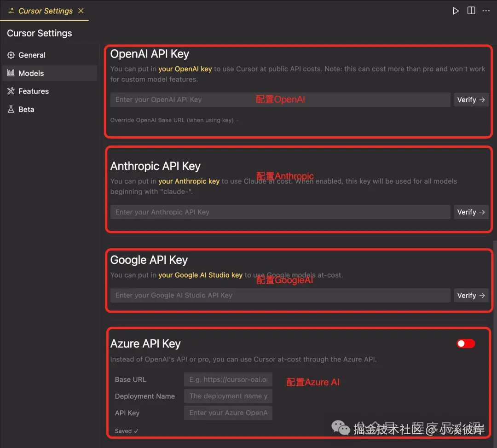This screenshot has height=448, width=497.
Task: Open the General settings section
Action: click(x=49, y=55)
